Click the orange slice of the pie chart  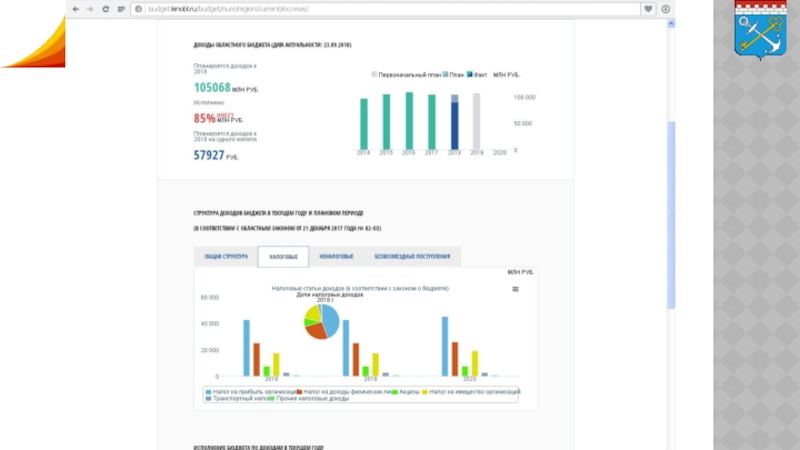coord(316,331)
